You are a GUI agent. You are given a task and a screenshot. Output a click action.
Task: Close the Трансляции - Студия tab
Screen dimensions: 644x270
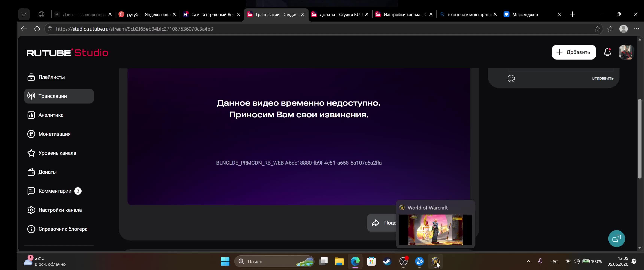(303, 14)
